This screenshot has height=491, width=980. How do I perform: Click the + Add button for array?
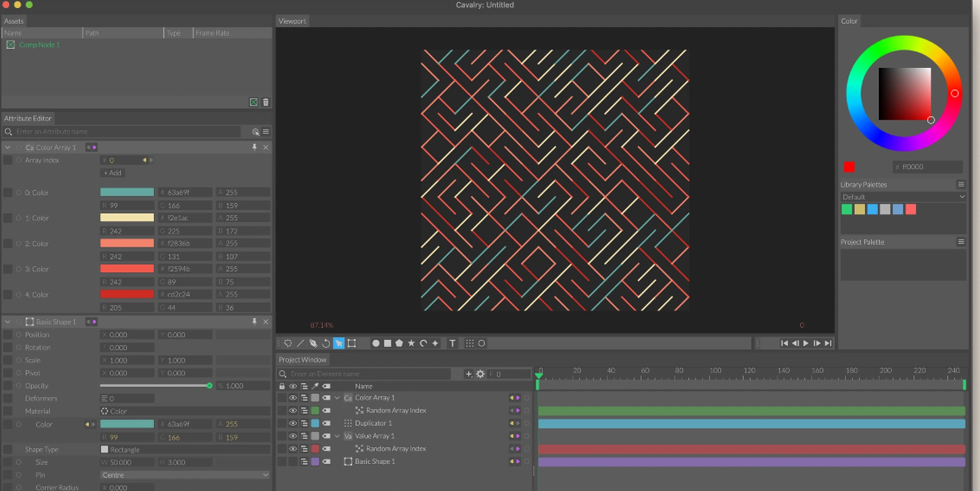click(112, 173)
